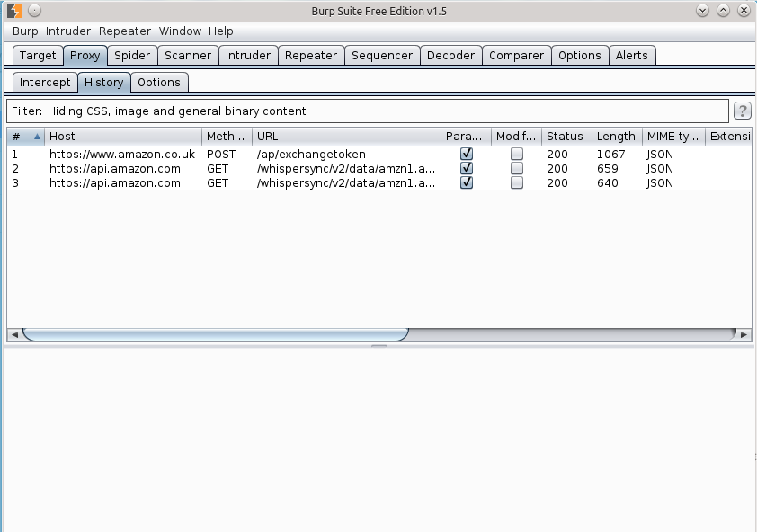The width and height of the screenshot is (757, 532).
Task: Open the Proxy Options sub-tab
Action: [x=159, y=83]
